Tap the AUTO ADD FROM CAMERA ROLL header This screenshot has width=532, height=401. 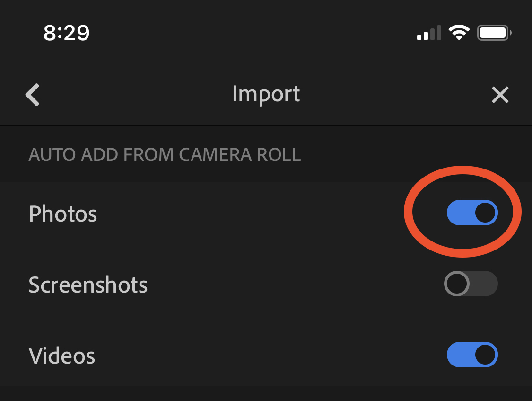(x=165, y=154)
